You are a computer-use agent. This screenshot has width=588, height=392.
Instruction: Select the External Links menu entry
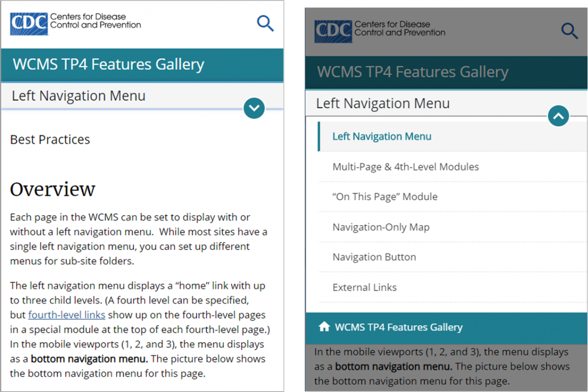(x=364, y=287)
